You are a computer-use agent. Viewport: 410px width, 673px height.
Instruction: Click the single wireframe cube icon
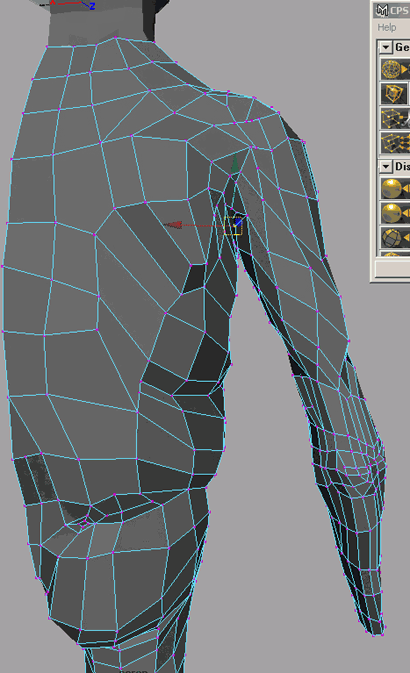395,94
